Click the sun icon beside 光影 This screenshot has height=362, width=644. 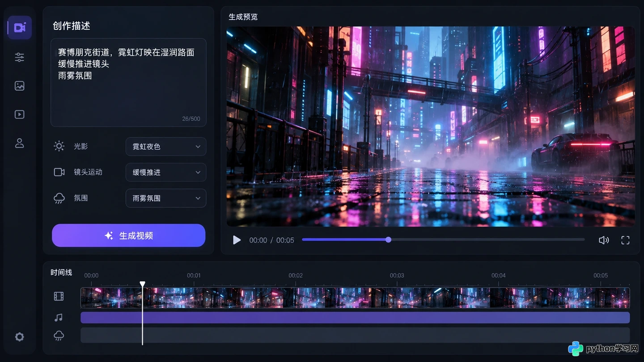pyautogui.click(x=59, y=146)
